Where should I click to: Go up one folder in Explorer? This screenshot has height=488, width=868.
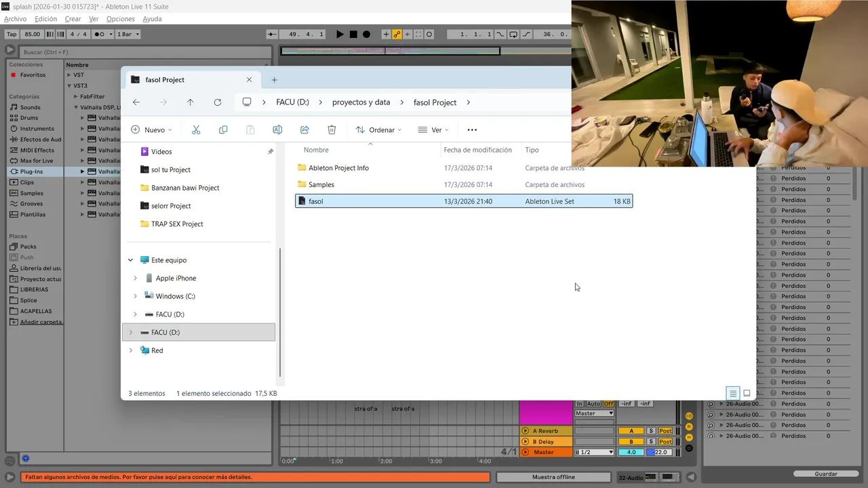coord(190,102)
